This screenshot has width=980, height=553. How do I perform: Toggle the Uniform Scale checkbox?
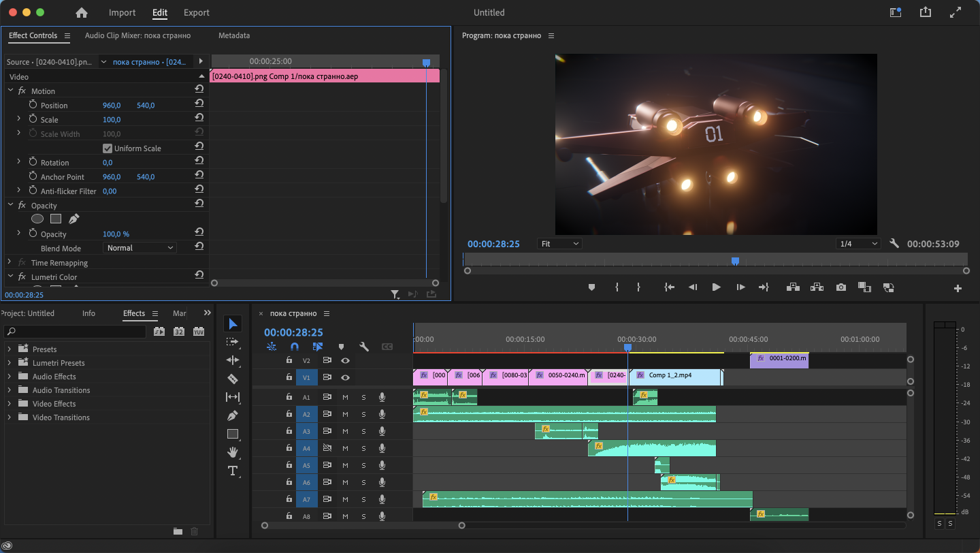(108, 148)
